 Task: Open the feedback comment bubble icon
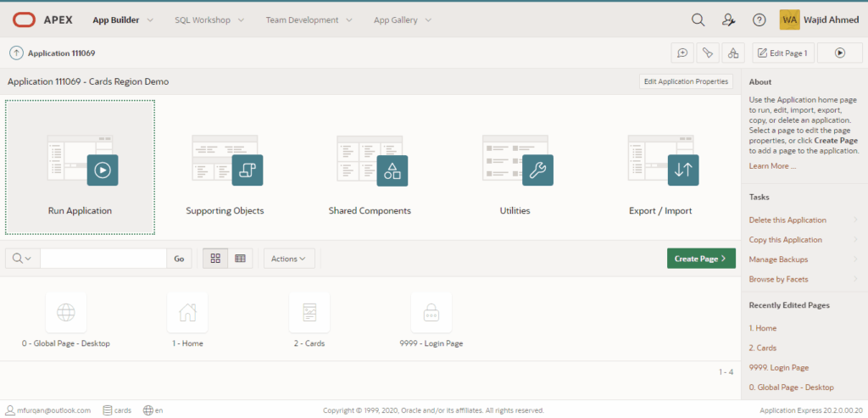click(682, 53)
